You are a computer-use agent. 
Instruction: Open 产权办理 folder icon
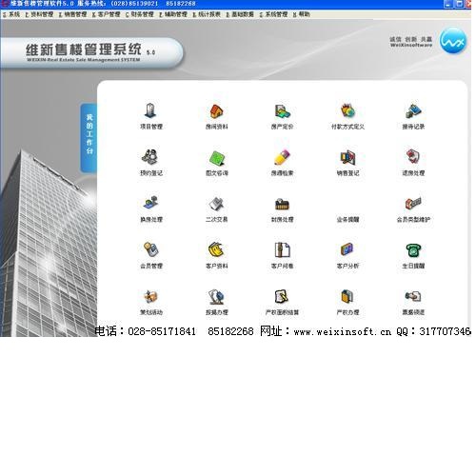click(x=348, y=297)
